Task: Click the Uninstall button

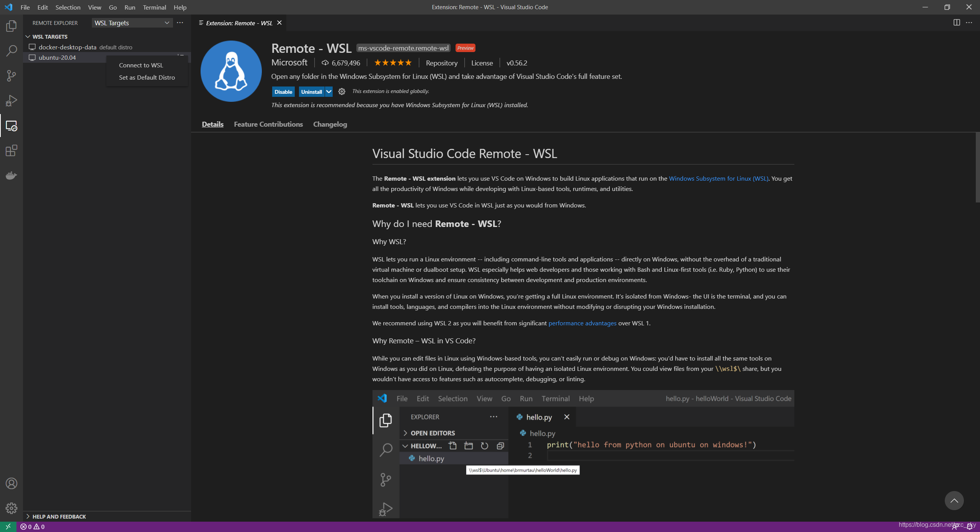Action: coord(312,91)
